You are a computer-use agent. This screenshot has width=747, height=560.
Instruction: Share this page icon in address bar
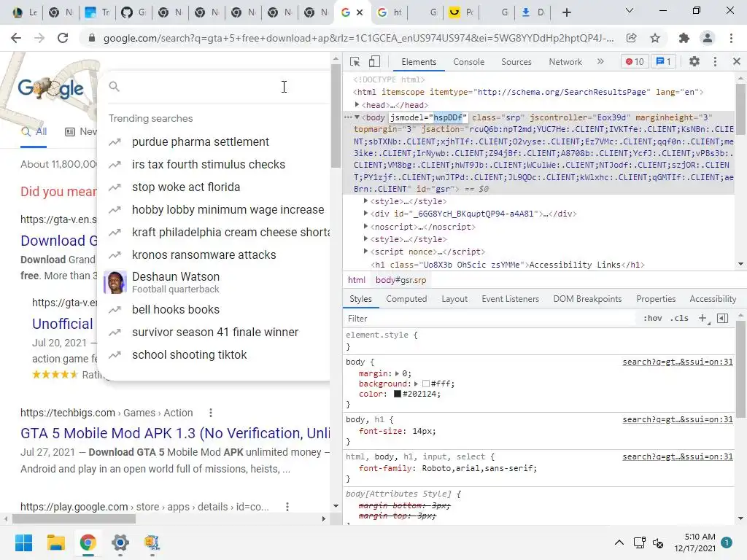[632, 38]
